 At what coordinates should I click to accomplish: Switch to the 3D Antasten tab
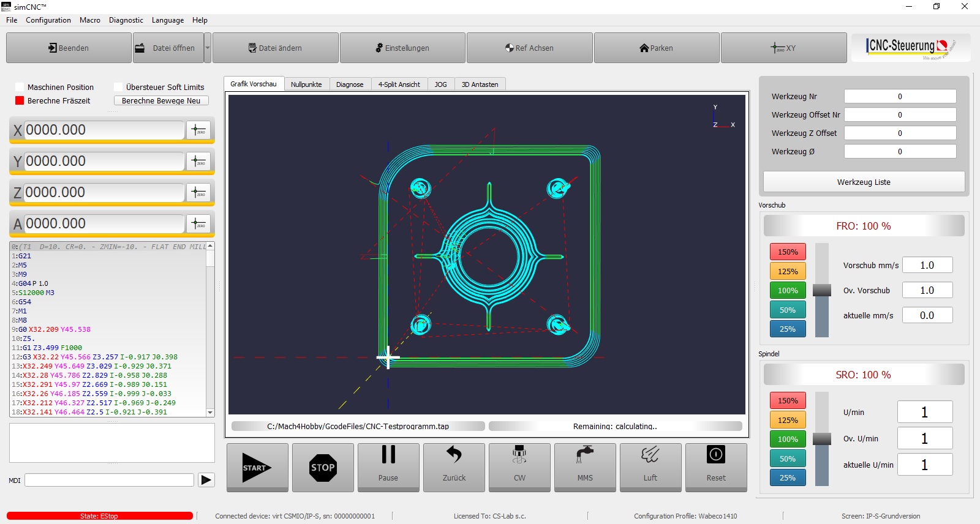pyautogui.click(x=480, y=84)
